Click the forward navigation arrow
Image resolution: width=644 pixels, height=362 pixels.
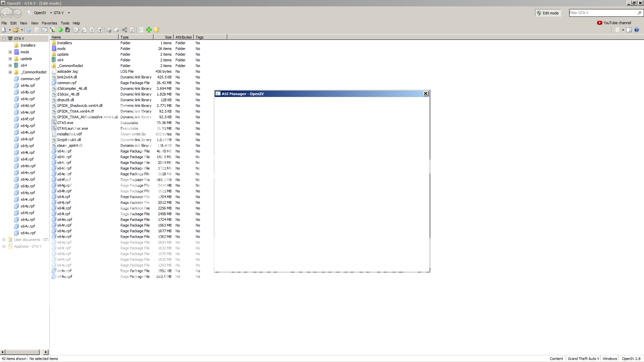pos(17,13)
